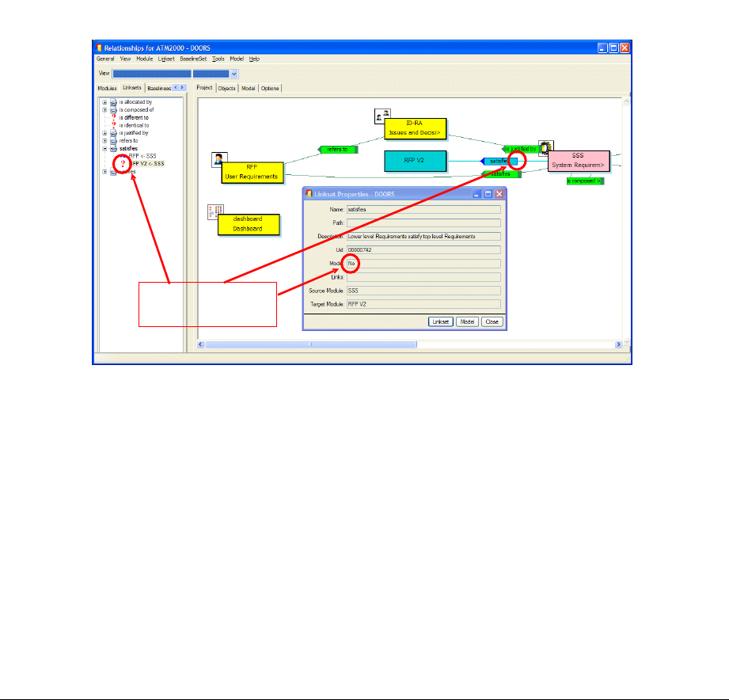Open the Model menu in the menu bar
Screen dimensions: 729x700
pyautogui.click(x=237, y=59)
